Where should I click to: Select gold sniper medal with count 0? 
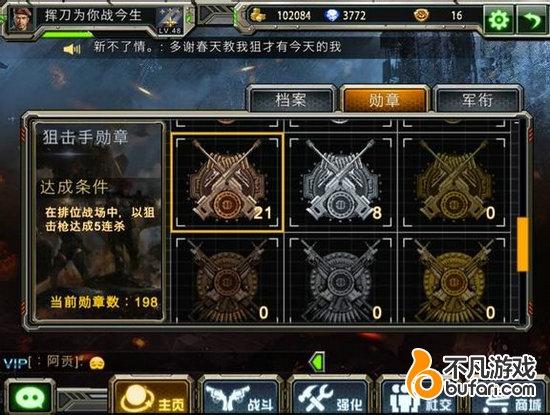pos(454,182)
